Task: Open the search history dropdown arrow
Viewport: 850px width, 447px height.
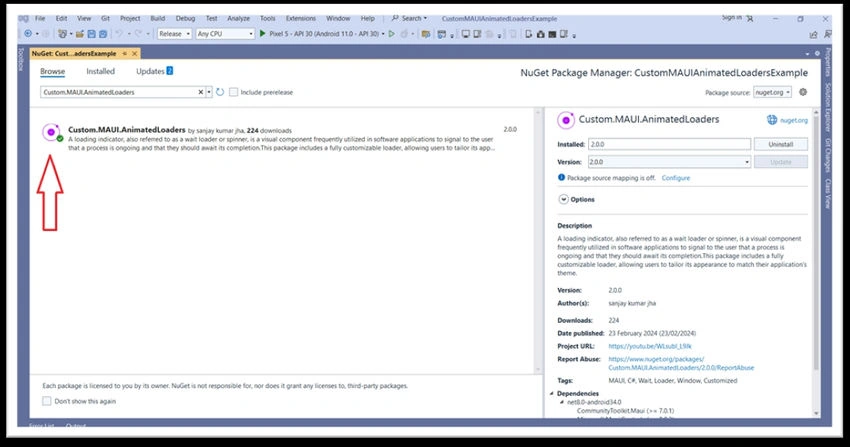Action: (x=209, y=92)
